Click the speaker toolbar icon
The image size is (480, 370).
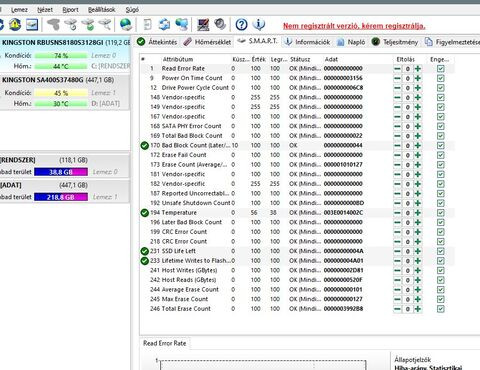point(220,25)
